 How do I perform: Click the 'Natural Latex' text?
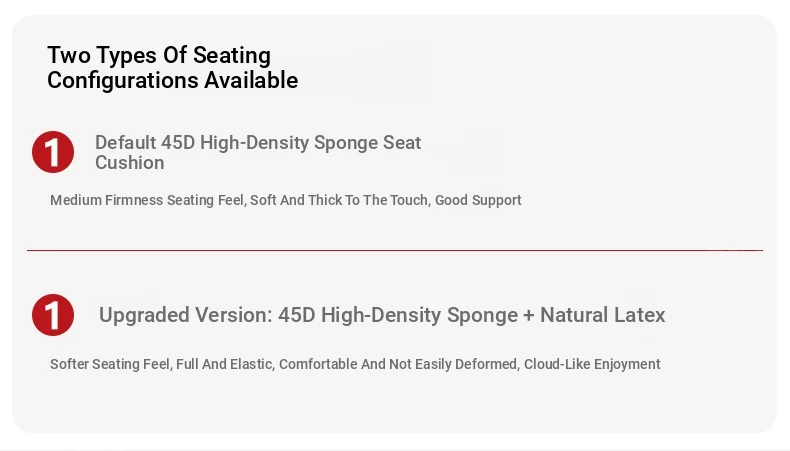coord(602,316)
